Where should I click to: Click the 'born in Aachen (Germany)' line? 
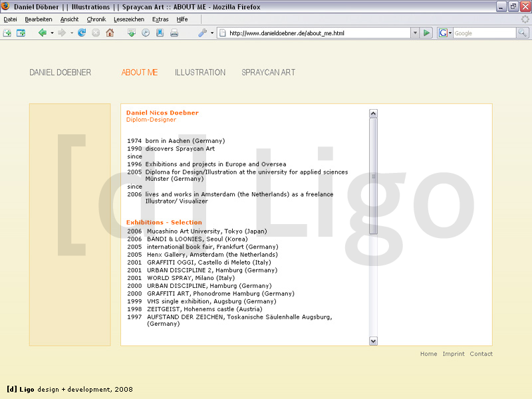click(185, 141)
